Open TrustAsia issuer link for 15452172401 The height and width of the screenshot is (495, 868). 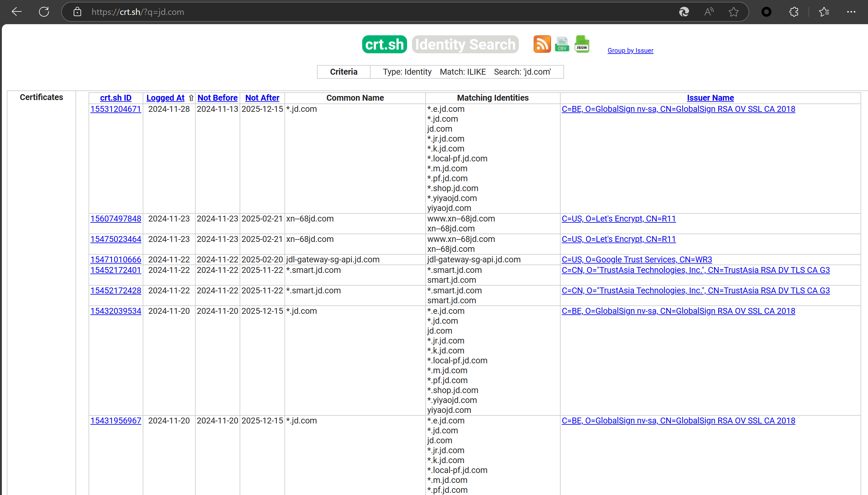695,270
